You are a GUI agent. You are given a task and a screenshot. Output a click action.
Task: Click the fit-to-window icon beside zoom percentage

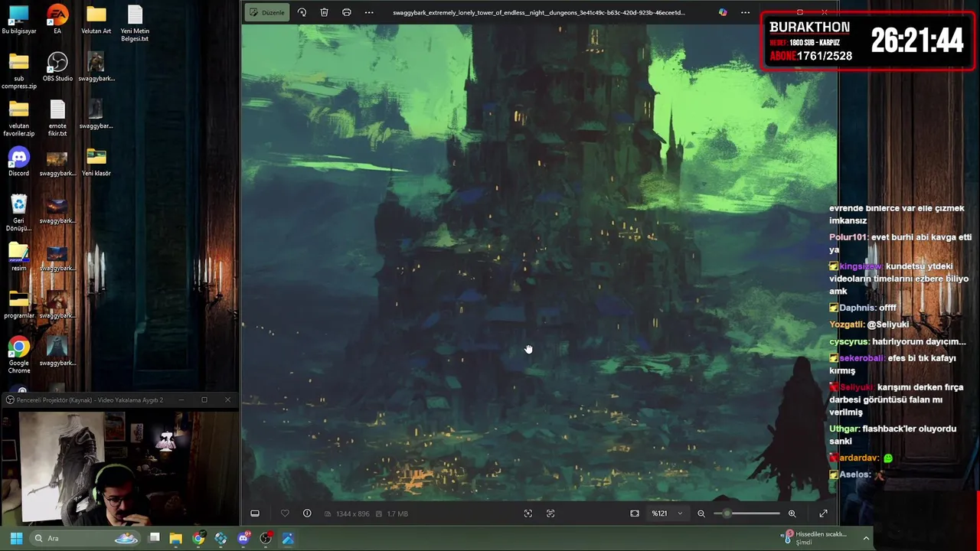pyautogui.click(x=635, y=514)
